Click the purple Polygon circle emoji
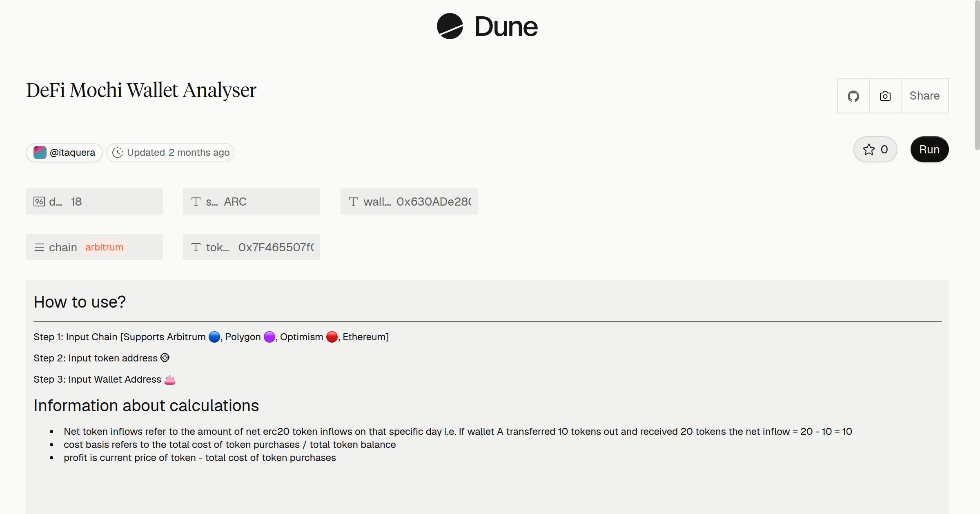 tap(269, 337)
